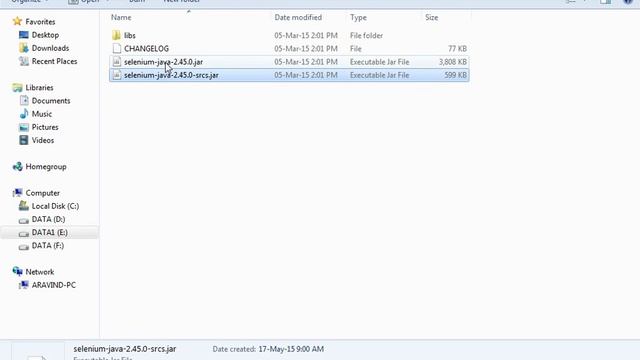Click the libs folder icon
The height and width of the screenshot is (360, 640).
(116, 36)
